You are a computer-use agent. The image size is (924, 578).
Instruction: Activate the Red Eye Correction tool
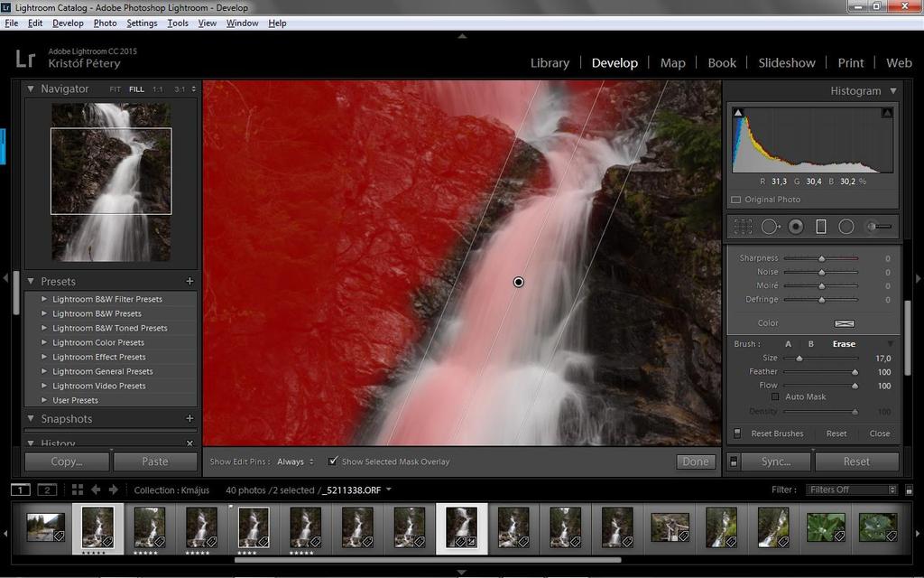pos(796,227)
